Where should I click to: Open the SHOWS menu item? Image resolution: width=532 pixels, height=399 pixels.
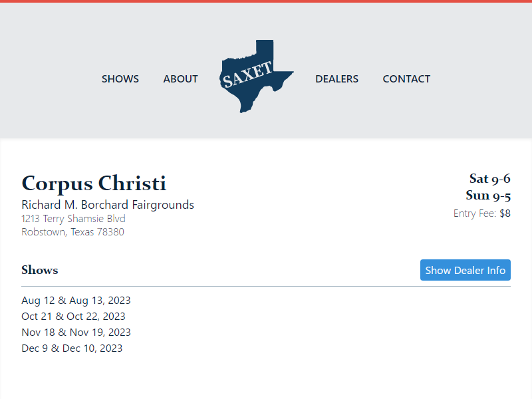click(x=120, y=78)
